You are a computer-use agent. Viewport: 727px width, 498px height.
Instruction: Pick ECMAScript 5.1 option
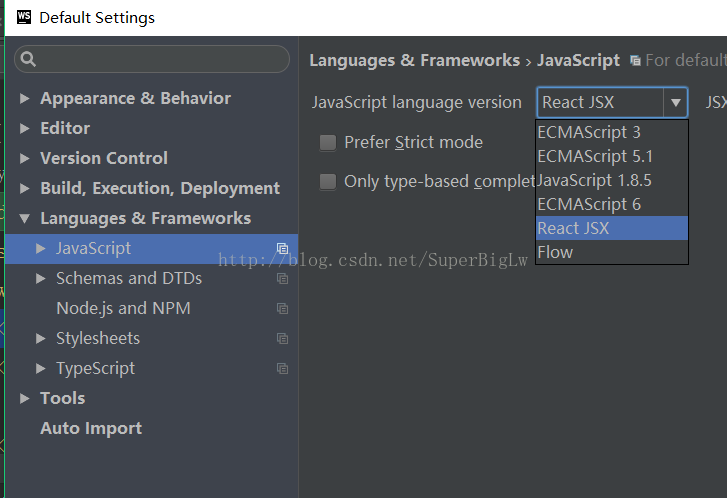612,156
